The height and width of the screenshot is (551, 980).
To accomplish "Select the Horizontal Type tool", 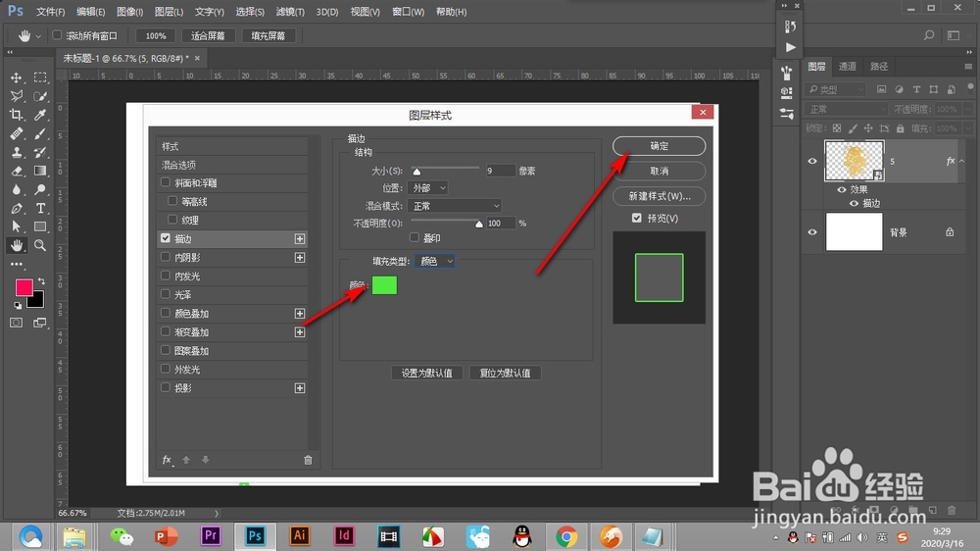I will click(40, 208).
